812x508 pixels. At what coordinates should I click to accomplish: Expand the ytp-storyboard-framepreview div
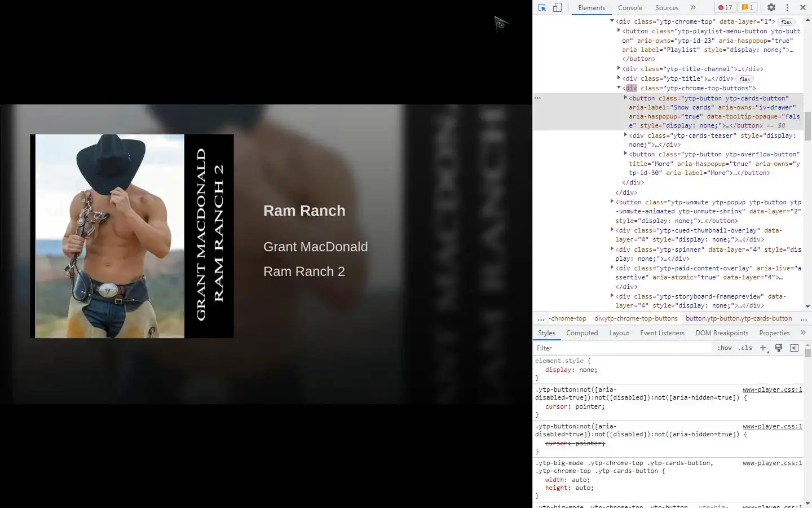pos(612,296)
